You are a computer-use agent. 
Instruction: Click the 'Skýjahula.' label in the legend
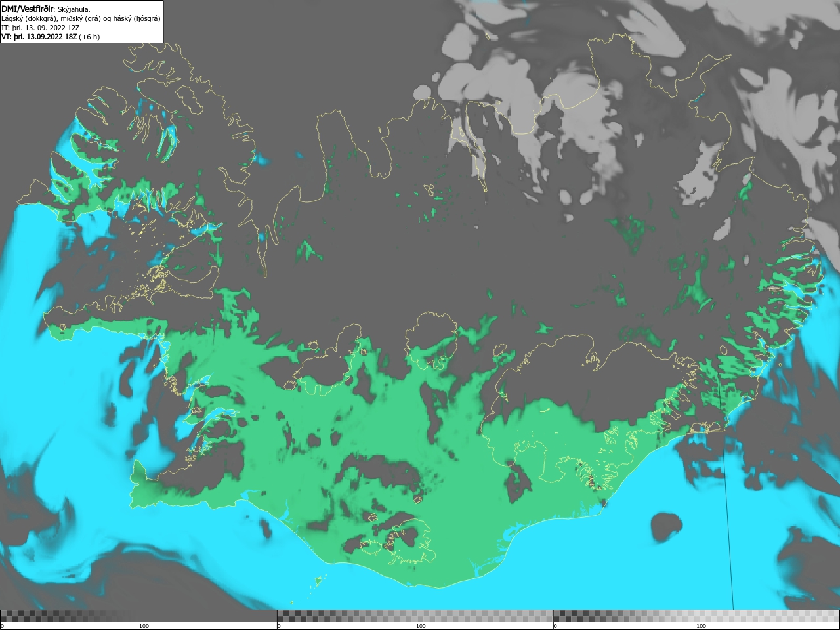pyautogui.click(x=74, y=9)
